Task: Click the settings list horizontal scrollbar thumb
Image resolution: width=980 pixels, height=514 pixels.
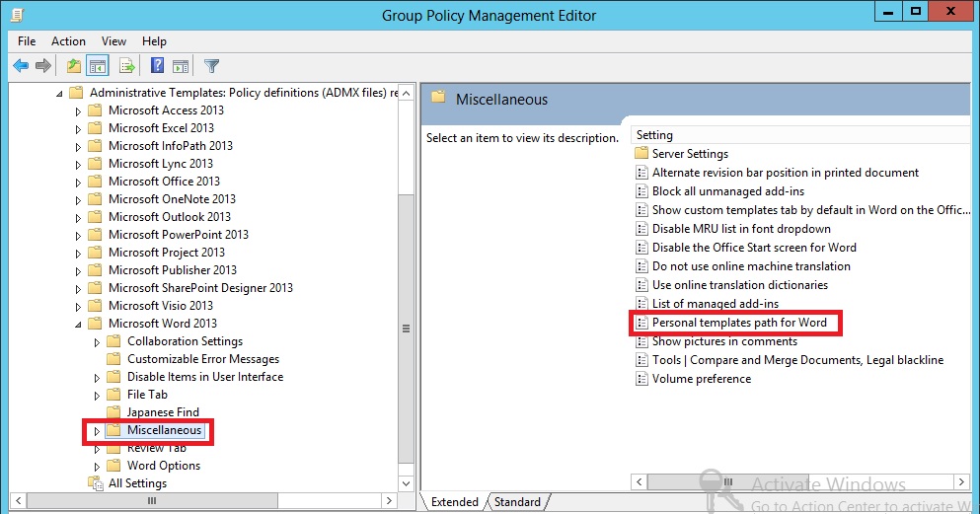Action: 728,481
